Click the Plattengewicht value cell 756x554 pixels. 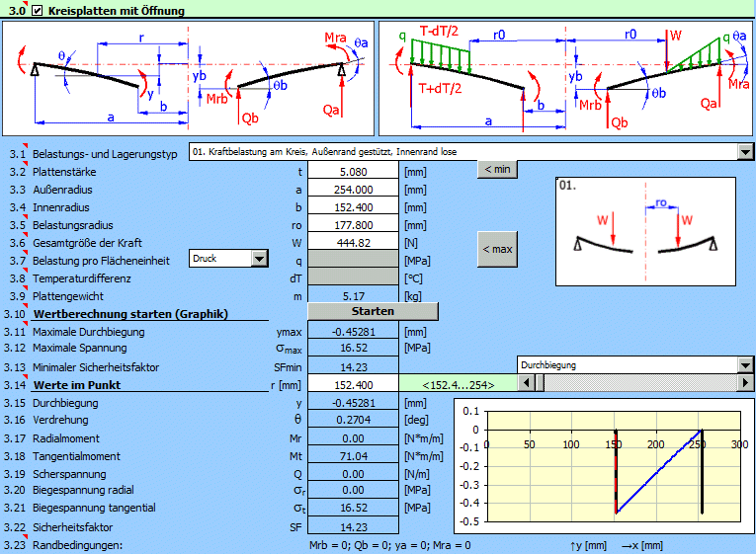click(353, 294)
